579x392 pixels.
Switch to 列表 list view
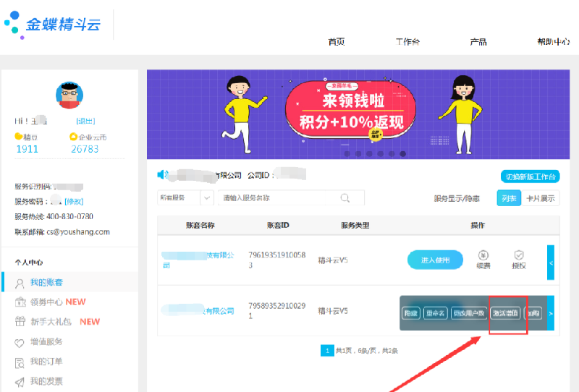507,198
